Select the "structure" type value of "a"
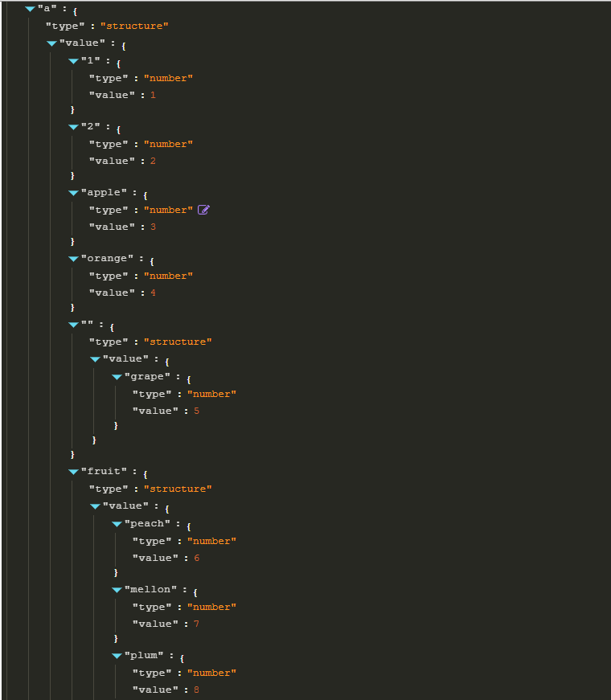611x700 pixels. tap(134, 26)
